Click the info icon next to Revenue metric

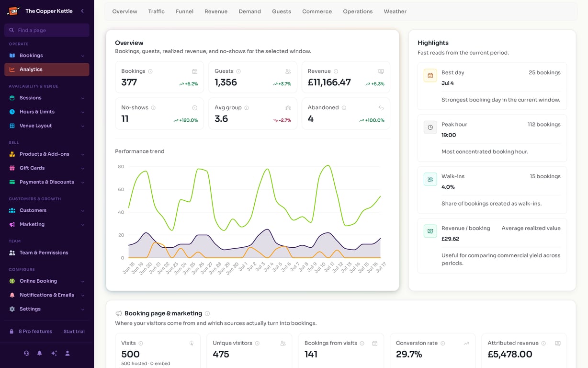coord(336,71)
